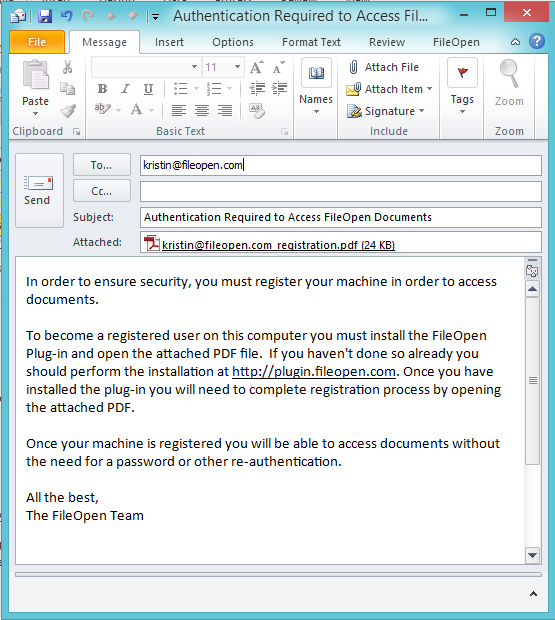Open numbering style dropdown
Image resolution: width=555 pixels, height=620 pixels.
pos(229,89)
